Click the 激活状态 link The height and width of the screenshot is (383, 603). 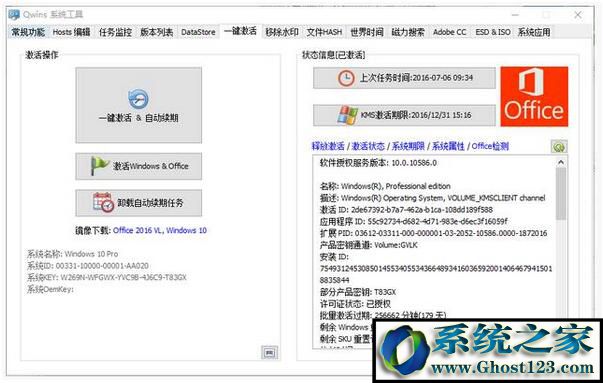point(368,146)
